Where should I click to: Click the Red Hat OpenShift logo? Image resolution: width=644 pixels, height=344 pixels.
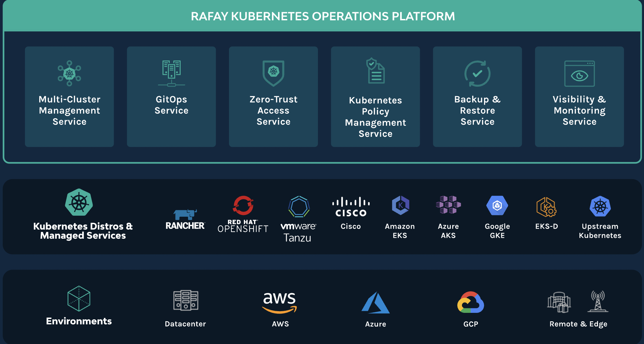[x=243, y=214]
